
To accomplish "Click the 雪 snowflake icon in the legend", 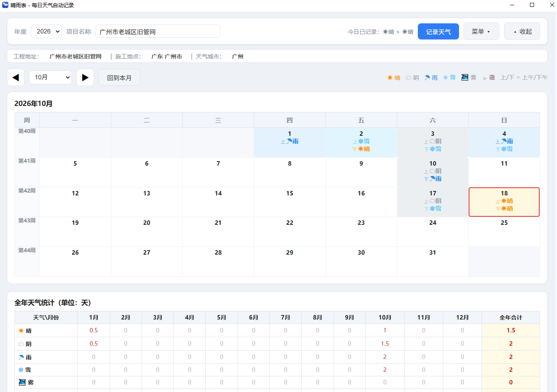I will tap(446, 77).
